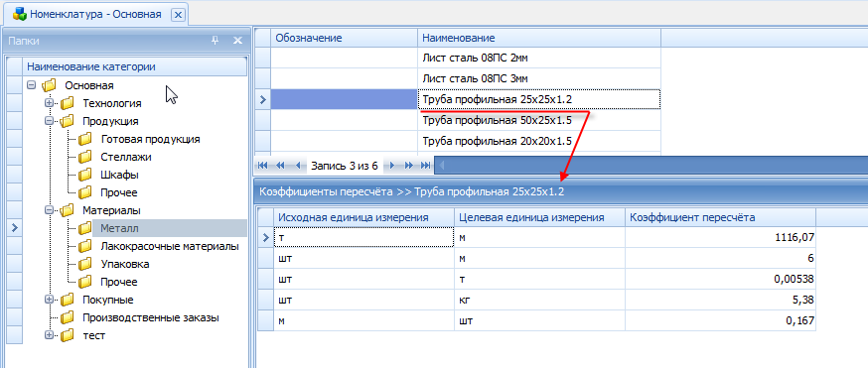Click the Упаковка folder icon
The height and width of the screenshot is (368, 868).
click(x=84, y=264)
